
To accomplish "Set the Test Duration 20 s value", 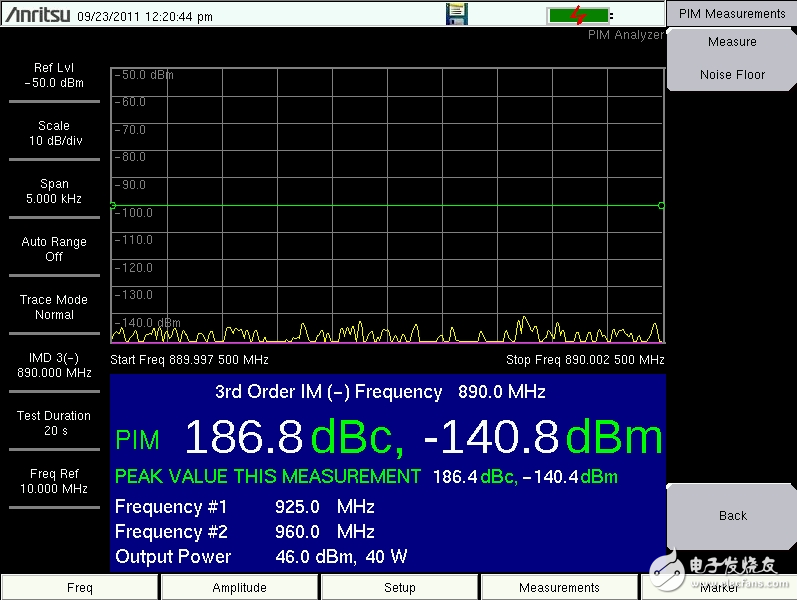I will click(54, 423).
